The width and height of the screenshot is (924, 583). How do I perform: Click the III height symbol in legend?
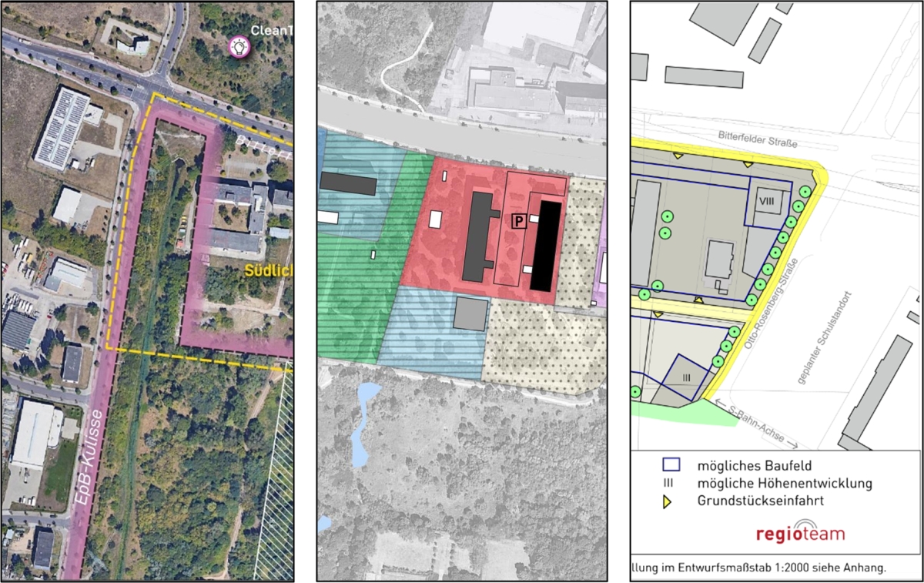[668, 484]
